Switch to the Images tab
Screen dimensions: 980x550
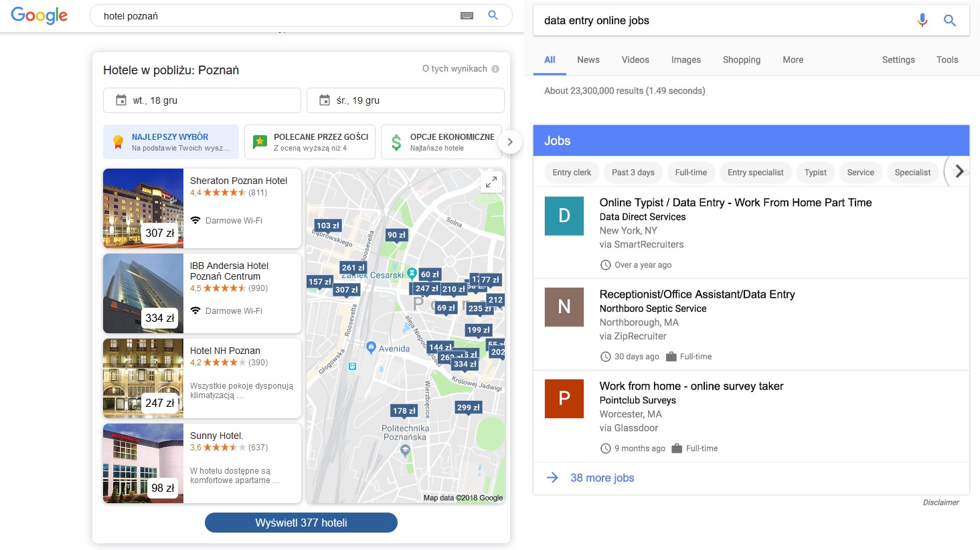[x=685, y=60]
